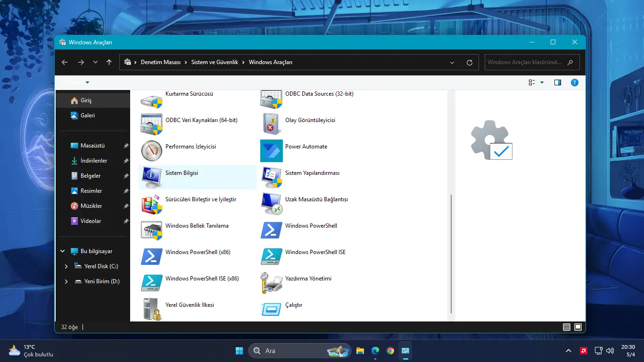
Task: Expand the address bar history dropdown
Action: (452, 62)
